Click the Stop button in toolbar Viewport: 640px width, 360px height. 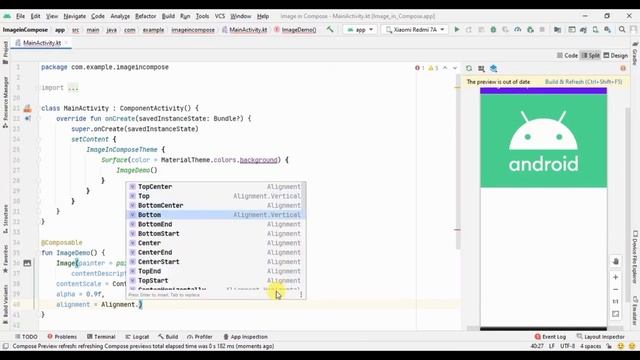542,29
